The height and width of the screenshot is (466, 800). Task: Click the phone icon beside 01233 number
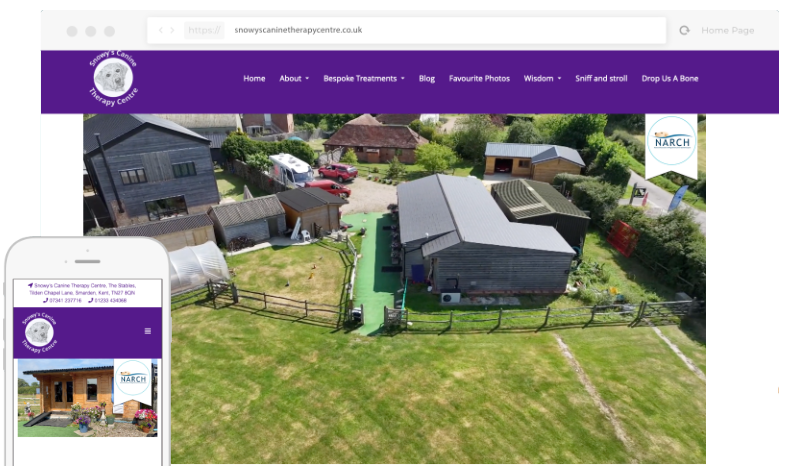coord(91,301)
